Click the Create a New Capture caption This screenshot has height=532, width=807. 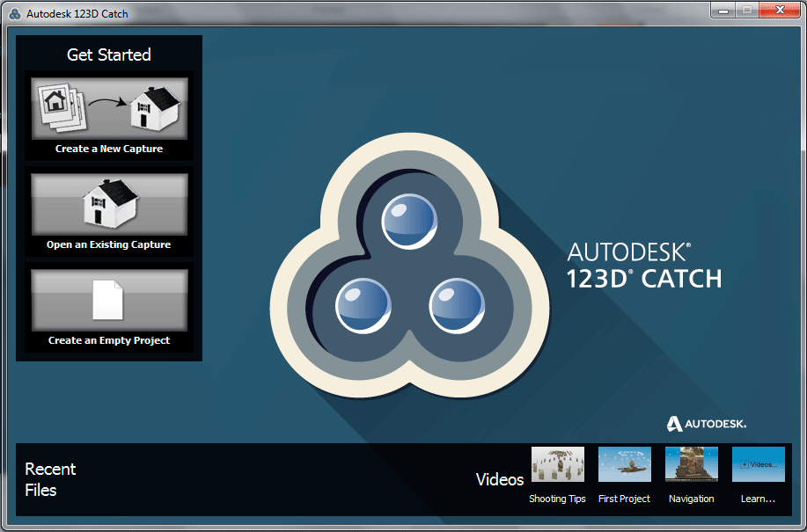(x=109, y=149)
